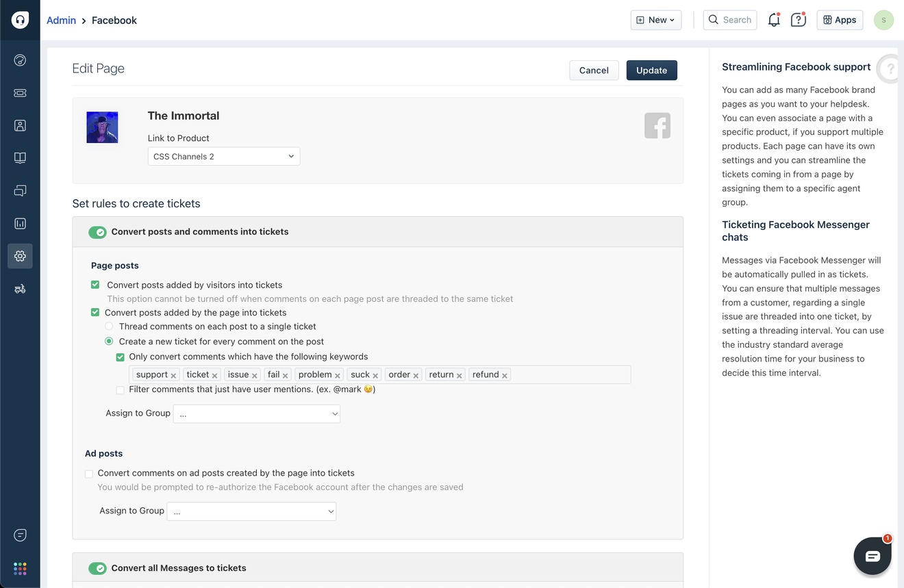Remove the 'problem' keyword tag
The height and width of the screenshot is (588, 904).
pyautogui.click(x=338, y=376)
